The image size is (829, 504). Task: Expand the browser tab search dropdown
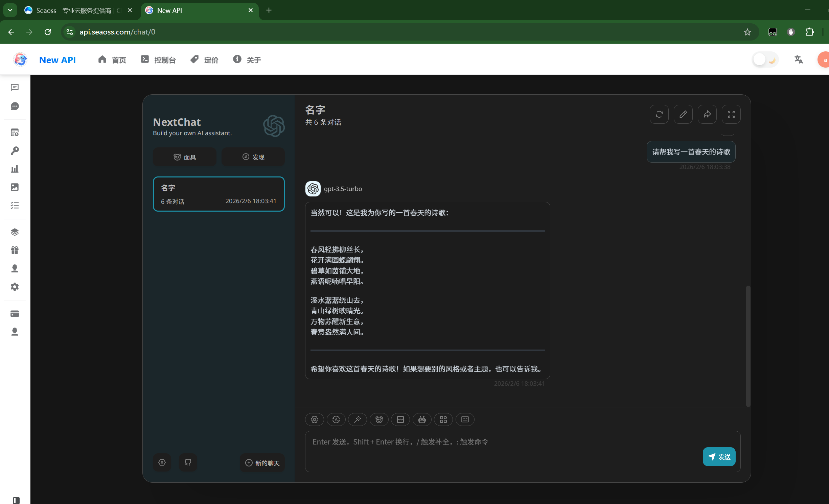(x=10, y=10)
